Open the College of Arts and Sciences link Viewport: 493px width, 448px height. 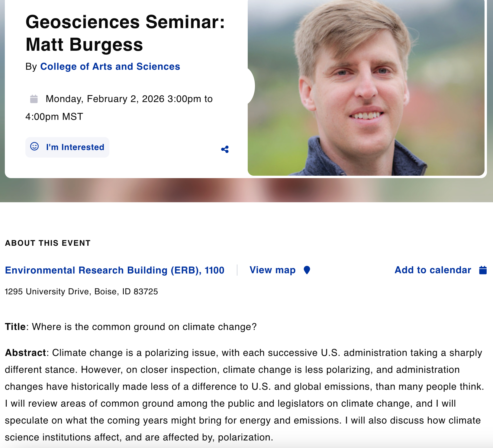110,66
